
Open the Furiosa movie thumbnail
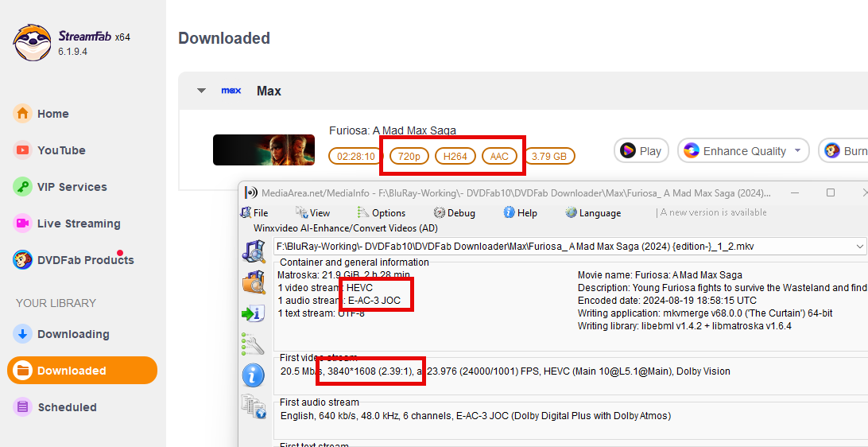click(264, 150)
